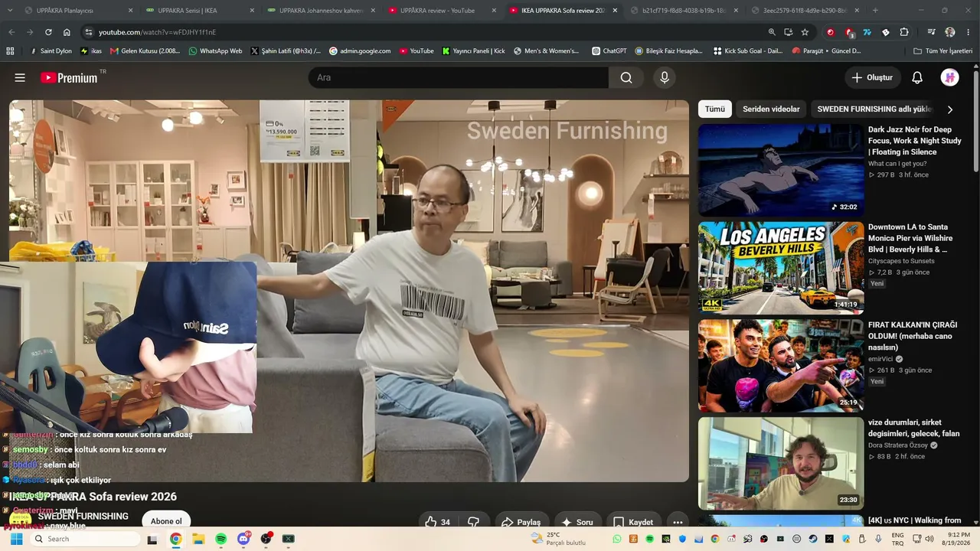Viewport: 980px width, 551px height.
Task: Open the YouTube guide hamburger menu
Action: pyautogui.click(x=20, y=77)
